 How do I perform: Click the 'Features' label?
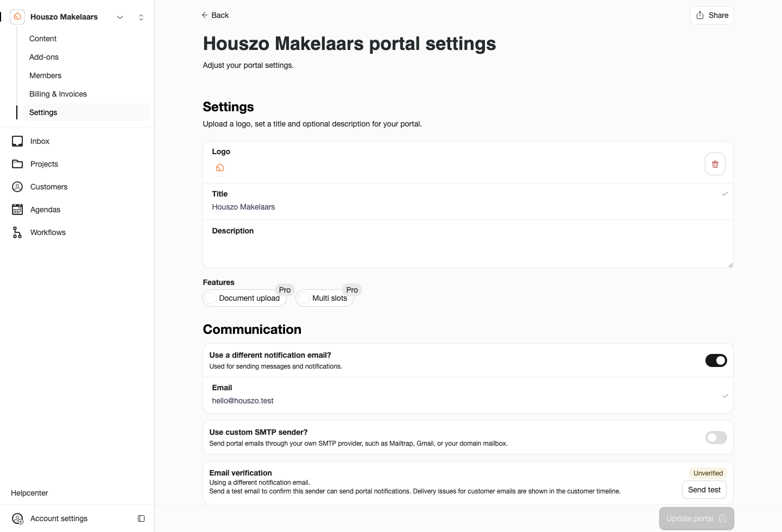[x=218, y=282]
